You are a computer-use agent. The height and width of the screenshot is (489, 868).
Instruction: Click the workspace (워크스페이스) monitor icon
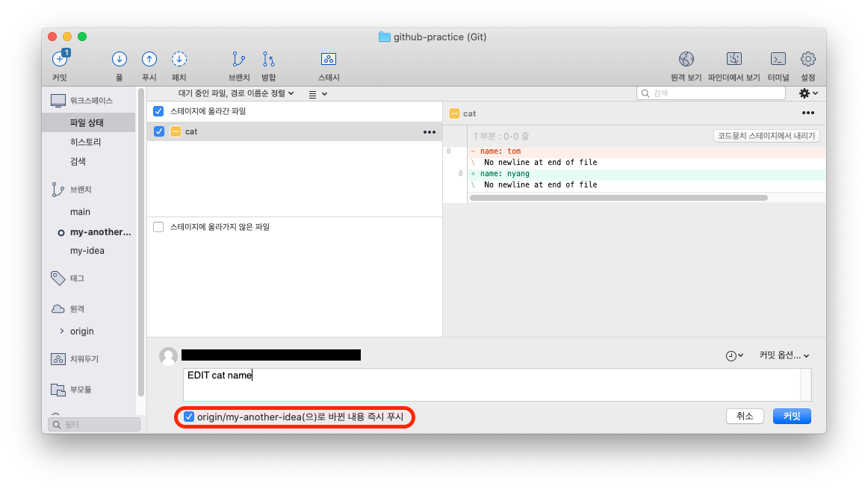[x=58, y=101]
